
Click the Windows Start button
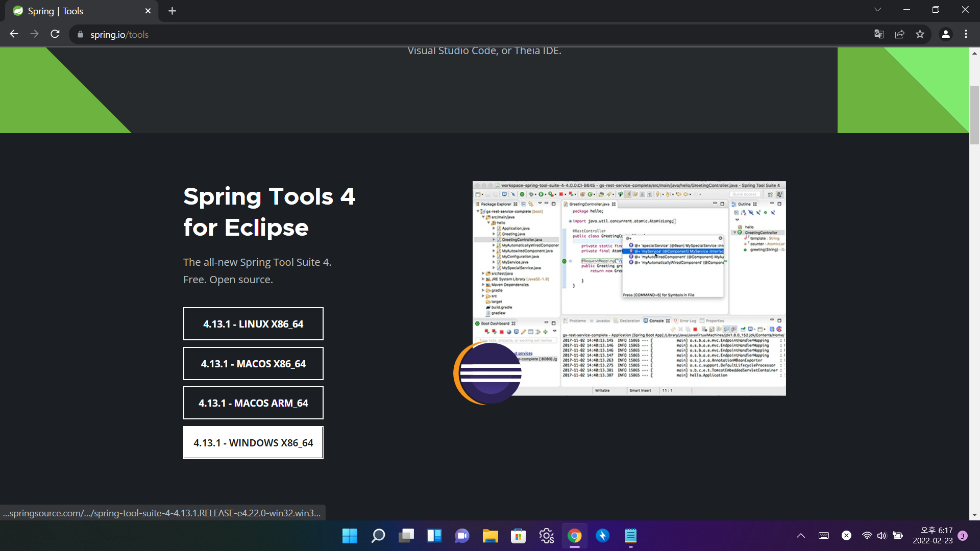(349, 536)
